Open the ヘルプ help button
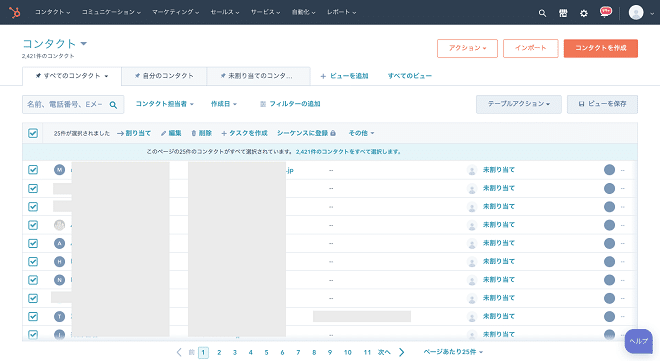Image resolution: width=660 pixels, height=361 pixels. [x=639, y=341]
